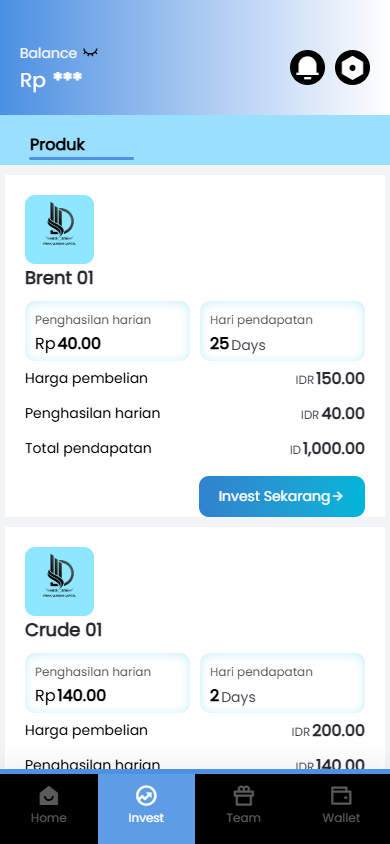
Task: Tap Crude 01 Penghasilan harian Rp140.00 box
Action: (107, 683)
